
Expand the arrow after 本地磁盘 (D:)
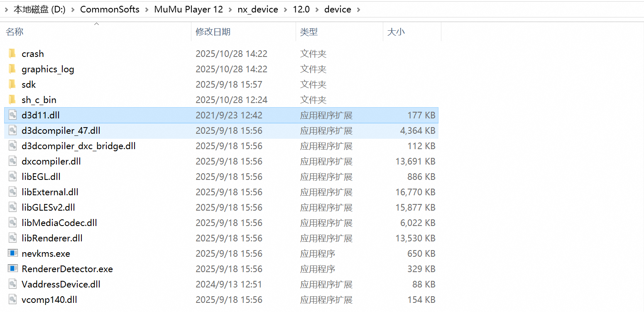pos(73,10)
